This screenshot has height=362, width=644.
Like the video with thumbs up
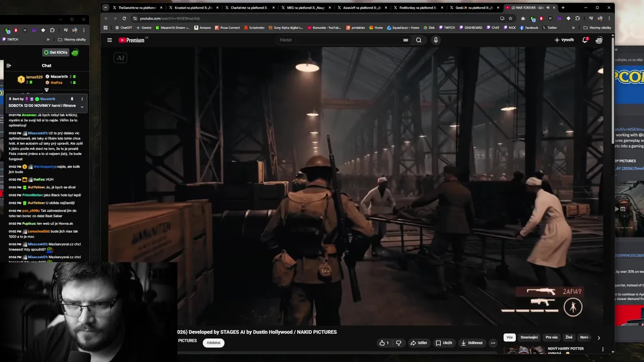tap(384, 343)
